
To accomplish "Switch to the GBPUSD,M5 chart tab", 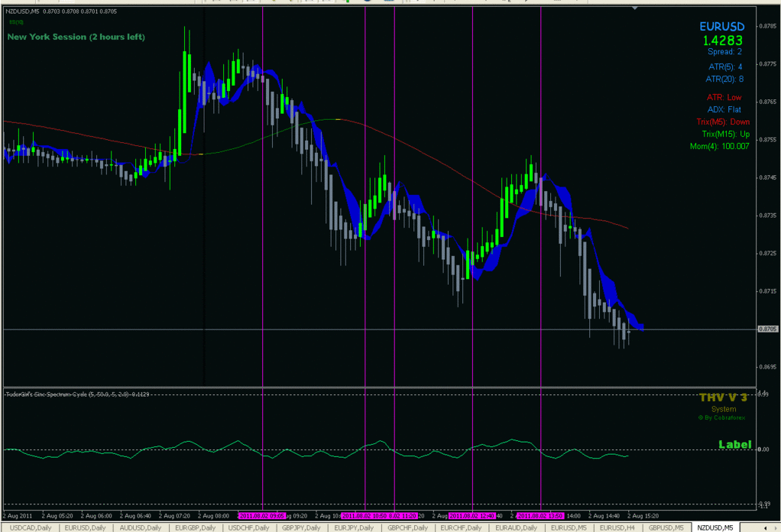I will tap(664, 527).
